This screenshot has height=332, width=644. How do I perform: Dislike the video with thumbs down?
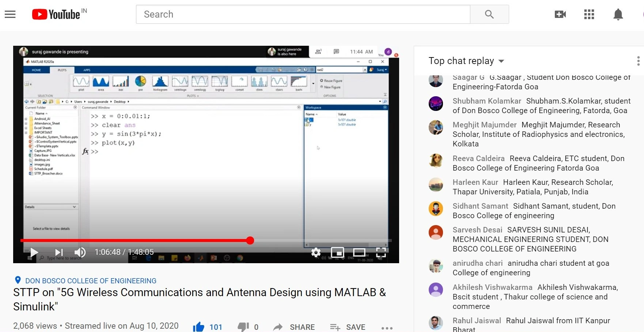[243, 327]
